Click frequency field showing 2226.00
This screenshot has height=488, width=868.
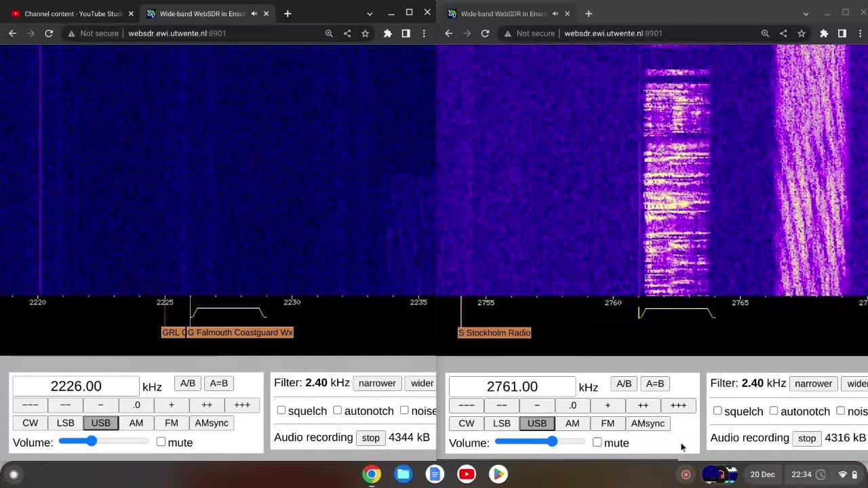(76, 386)
